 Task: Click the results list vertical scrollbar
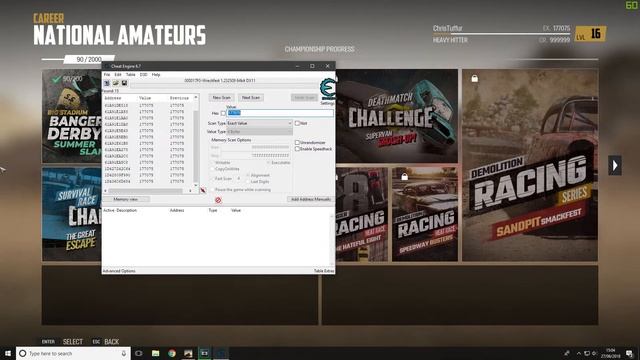click(x=196, y=141)
